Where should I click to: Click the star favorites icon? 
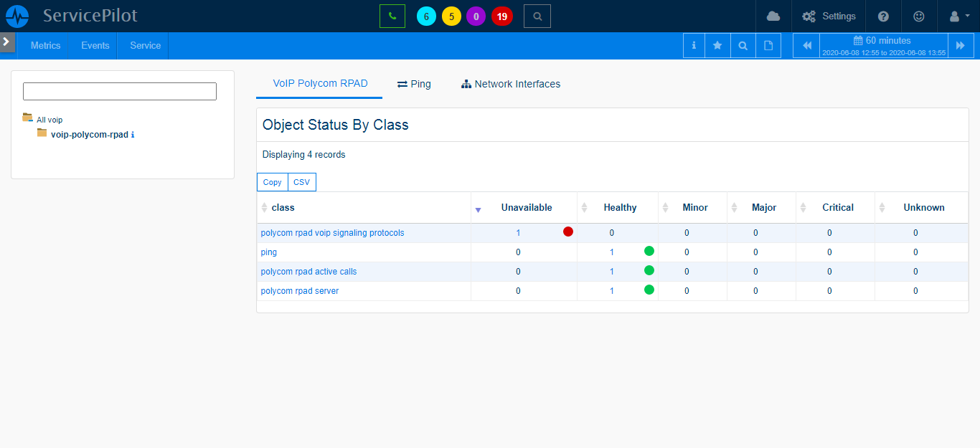tap(717, 45)
